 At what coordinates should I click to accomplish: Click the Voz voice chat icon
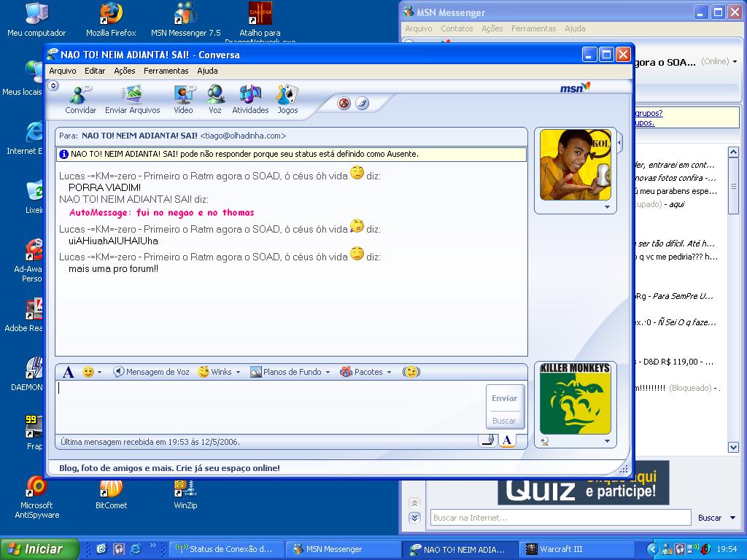pos(215,99)
